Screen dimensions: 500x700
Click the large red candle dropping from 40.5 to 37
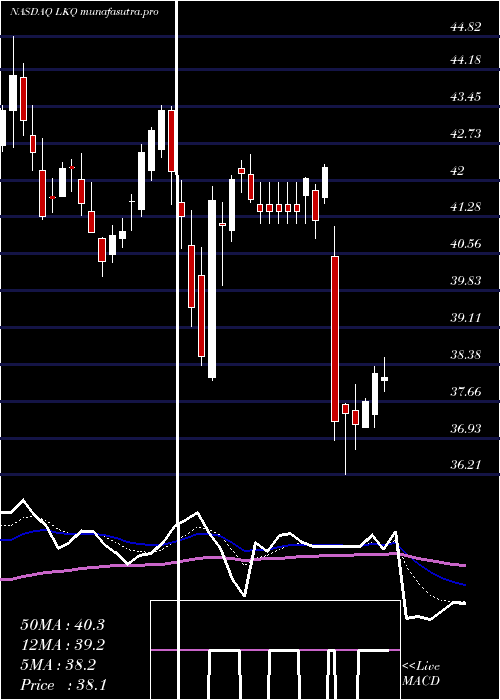(334, 339)
